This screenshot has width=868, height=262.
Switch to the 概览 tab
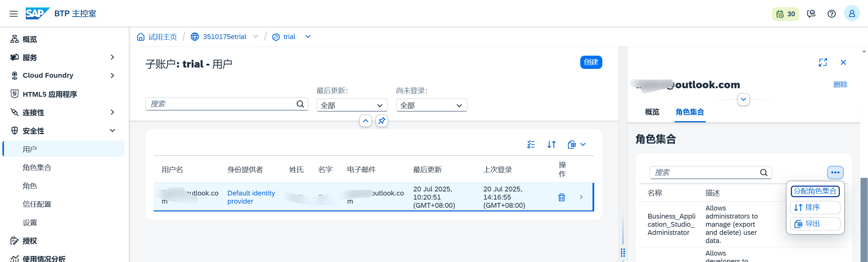[x=652, y=112]
